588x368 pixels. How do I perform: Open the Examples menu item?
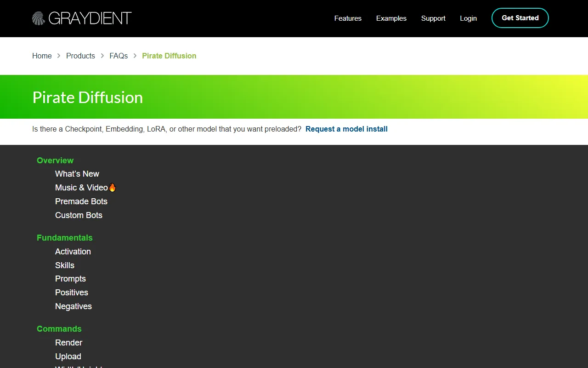[391, 18]
